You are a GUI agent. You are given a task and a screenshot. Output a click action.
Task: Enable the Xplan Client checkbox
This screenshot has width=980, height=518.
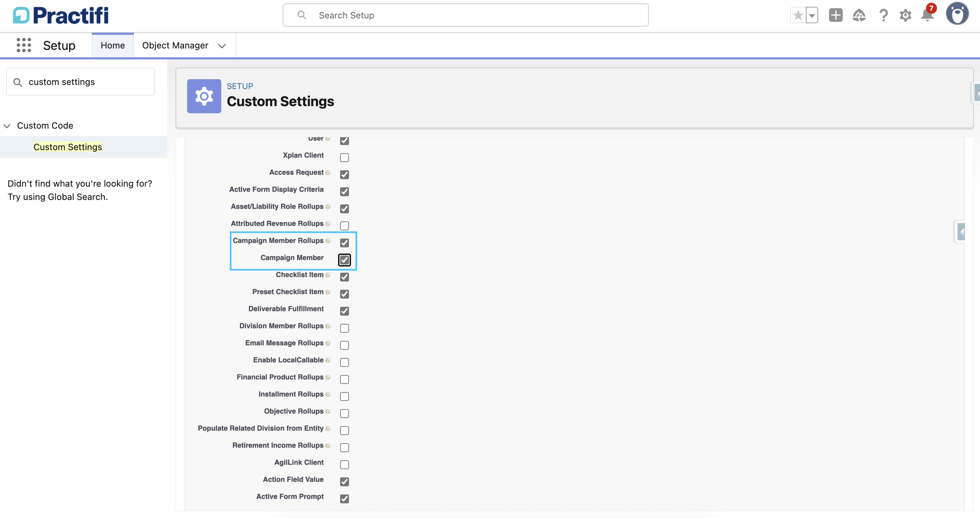[x=344, y=157]
